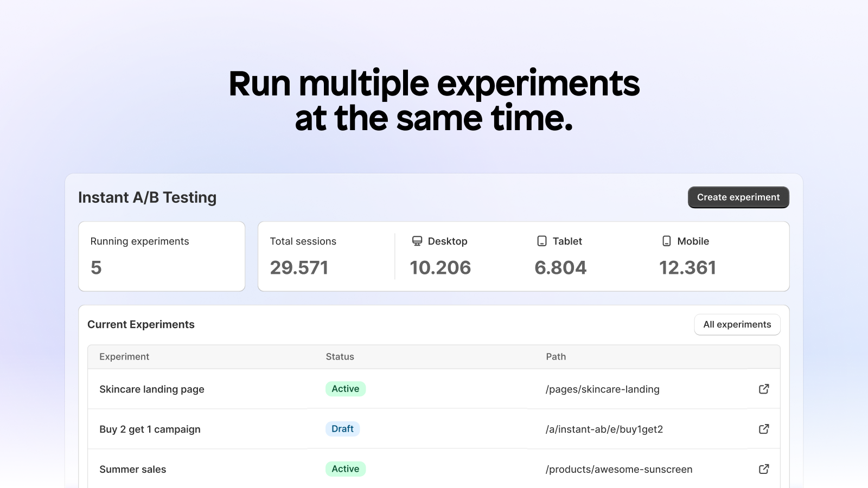Open external link for Summer sales row

tap(764, 469)
